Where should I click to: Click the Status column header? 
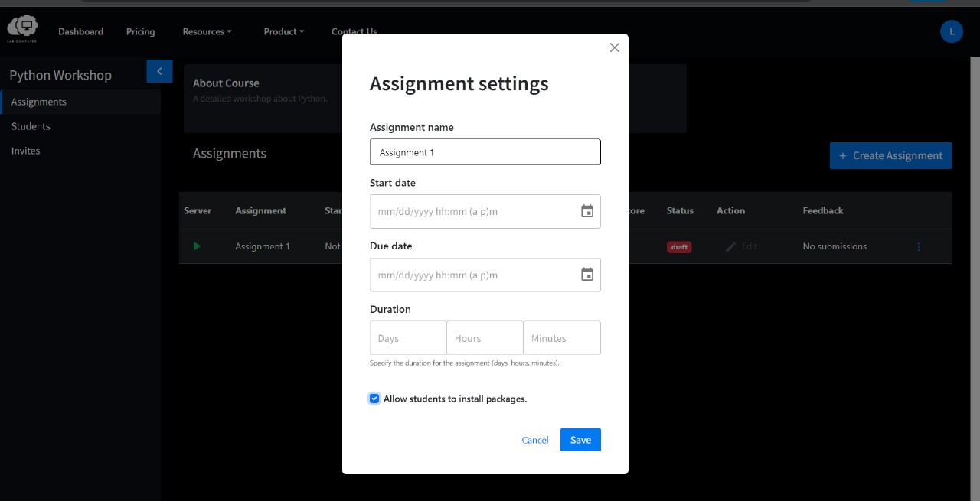click(x=680, y=210)
